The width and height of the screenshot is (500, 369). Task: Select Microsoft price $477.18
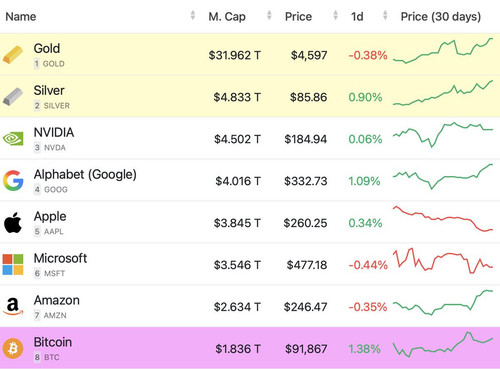(307, 265)
